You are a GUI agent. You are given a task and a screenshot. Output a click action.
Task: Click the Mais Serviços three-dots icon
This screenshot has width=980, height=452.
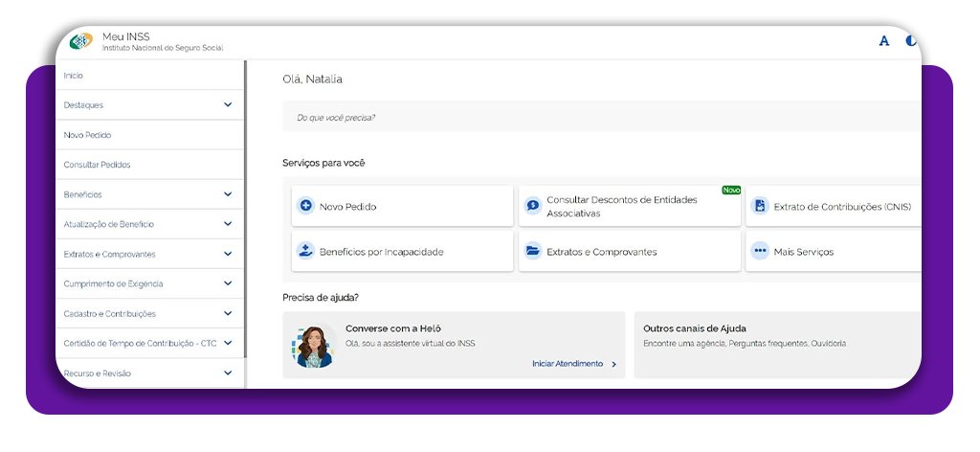click(760, 251)
